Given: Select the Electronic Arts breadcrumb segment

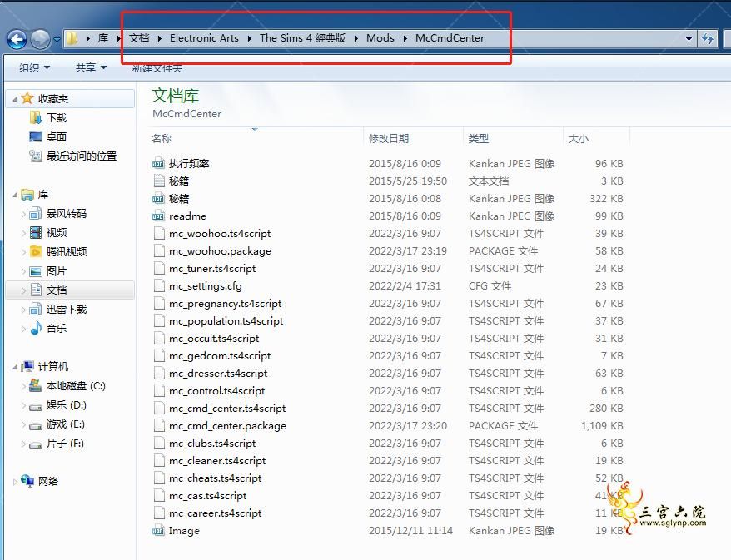Looking at the screenshot, I should (204, 38).
